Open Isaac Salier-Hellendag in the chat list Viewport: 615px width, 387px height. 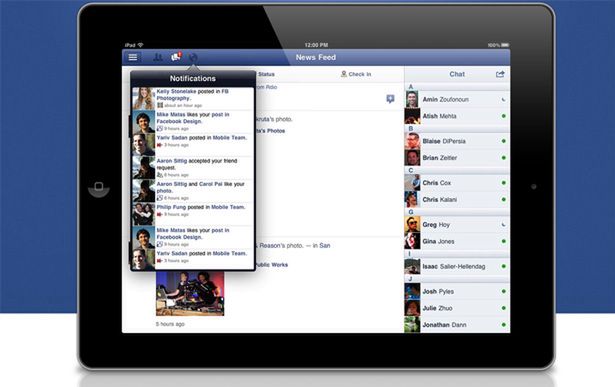pos(457,267)
